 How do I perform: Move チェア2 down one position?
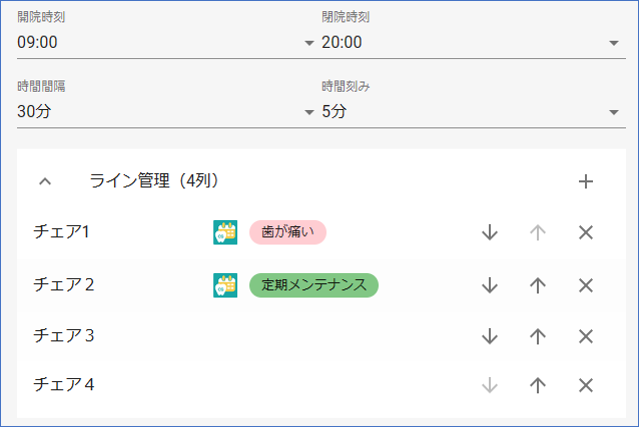[489, 285]
